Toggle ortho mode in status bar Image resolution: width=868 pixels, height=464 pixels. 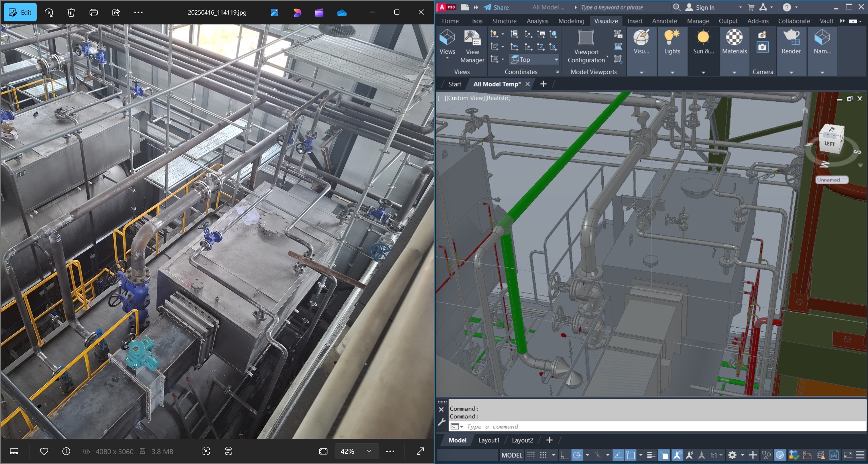click(564, 455)
